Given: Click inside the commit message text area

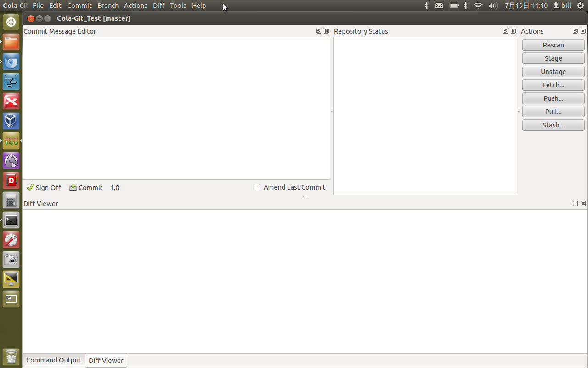Looking at the screenshot, I should [176, 108].
